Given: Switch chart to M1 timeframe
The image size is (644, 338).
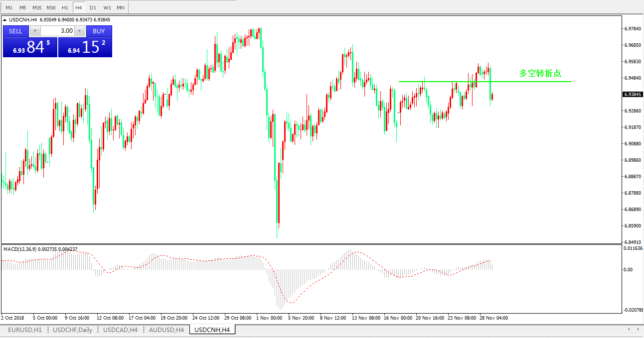Looking at the screenshot, I should (9, 7).
